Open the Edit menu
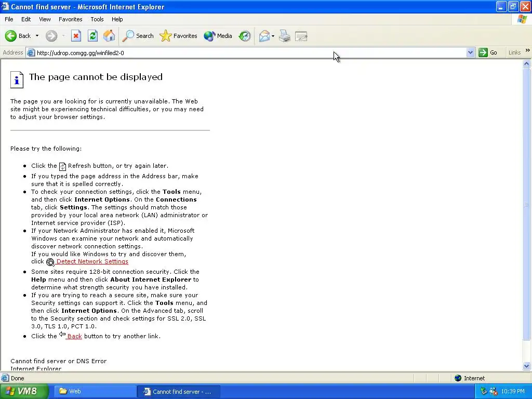This screenshot has width=532, height=399. tap(26, 19)
